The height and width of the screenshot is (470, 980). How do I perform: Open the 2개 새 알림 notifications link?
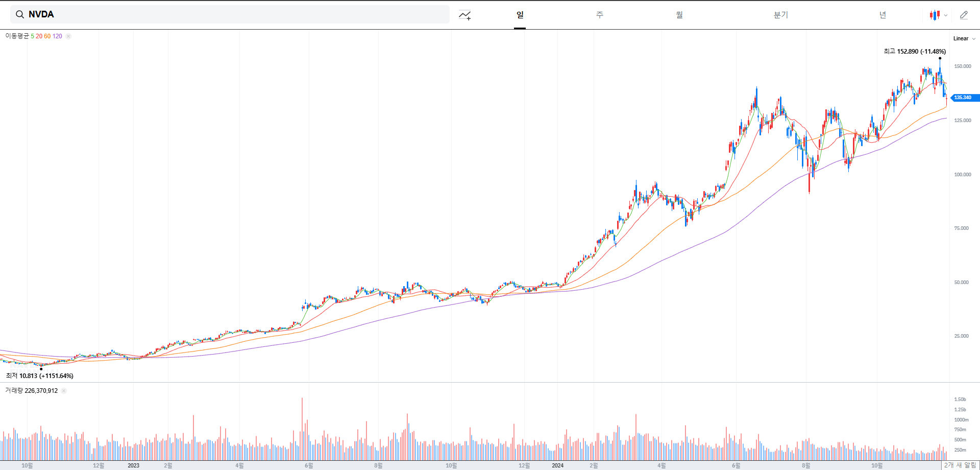pos(960,465)
